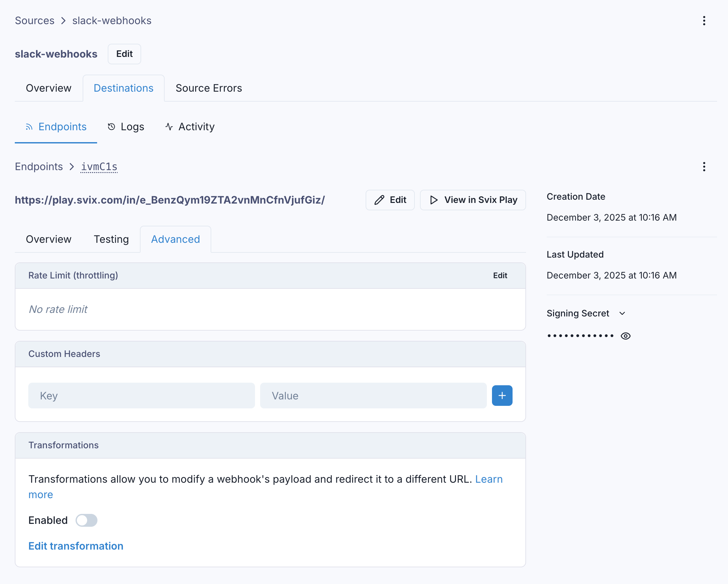The image size is (728, 584).
Task: Click View in Svix Play button
Action: coord(472,200)
